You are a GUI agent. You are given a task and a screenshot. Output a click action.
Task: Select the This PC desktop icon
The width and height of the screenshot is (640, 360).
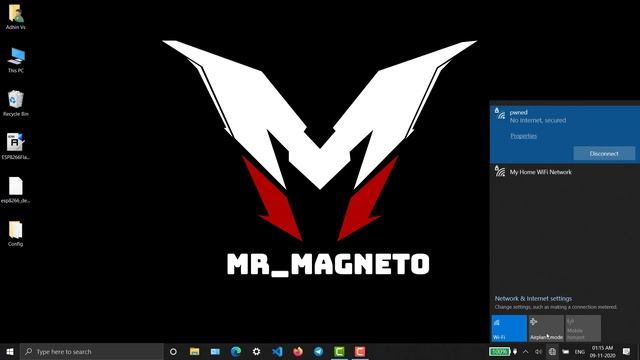[16, 60]
